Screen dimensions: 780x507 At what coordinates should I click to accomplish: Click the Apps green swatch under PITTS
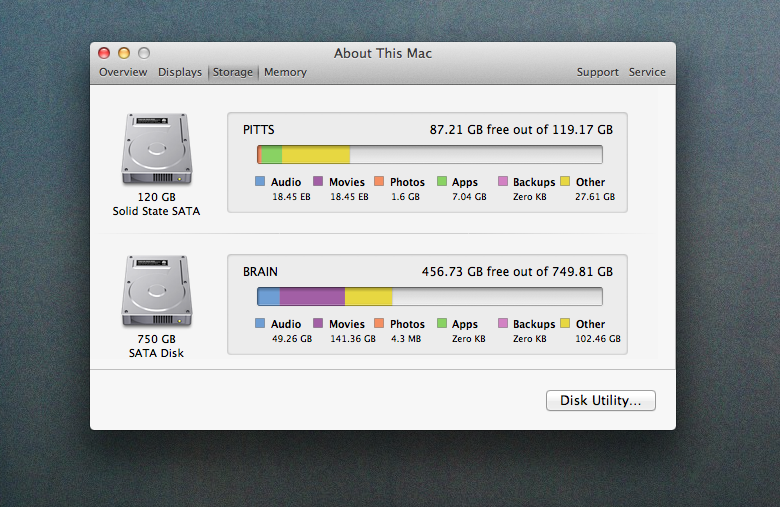coord(442,181)
